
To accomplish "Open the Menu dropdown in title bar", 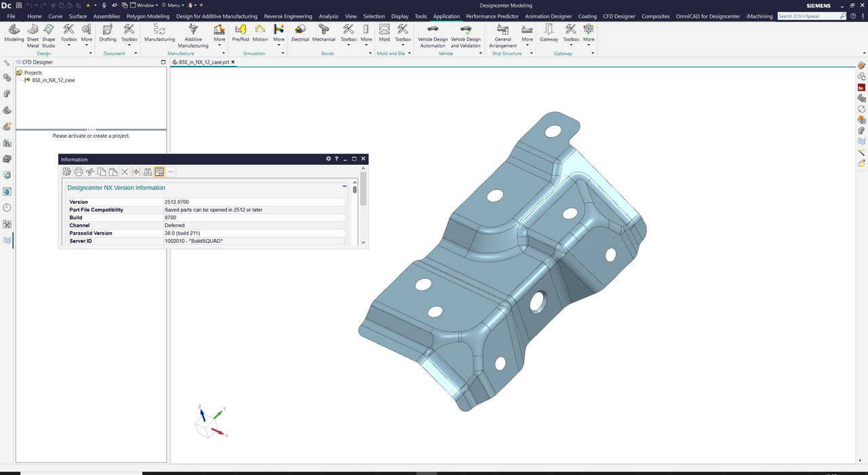I will pos(172,5).
